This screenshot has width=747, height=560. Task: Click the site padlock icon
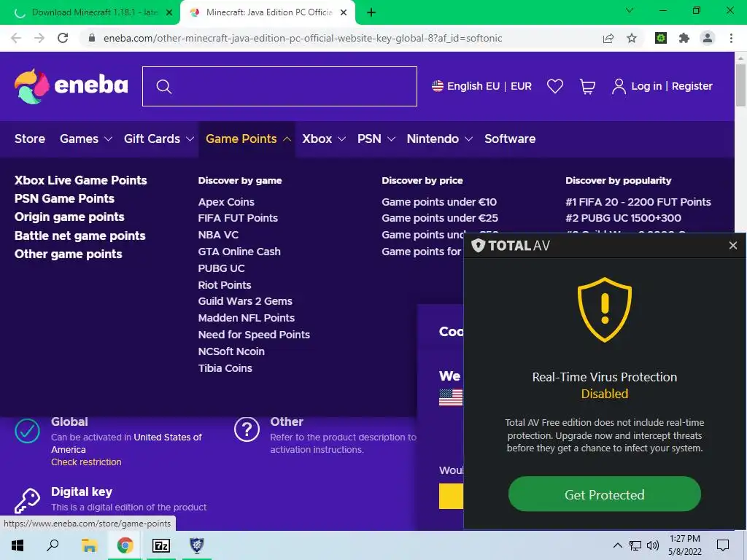click(x=92, y=38)
